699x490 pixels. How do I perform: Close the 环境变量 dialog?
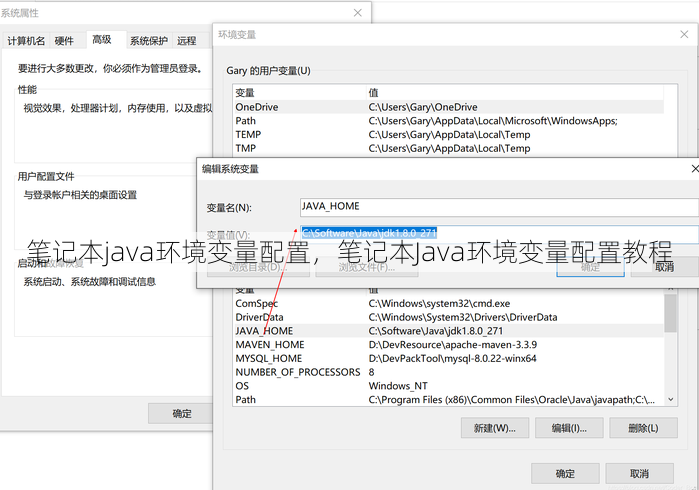point(684,34)
